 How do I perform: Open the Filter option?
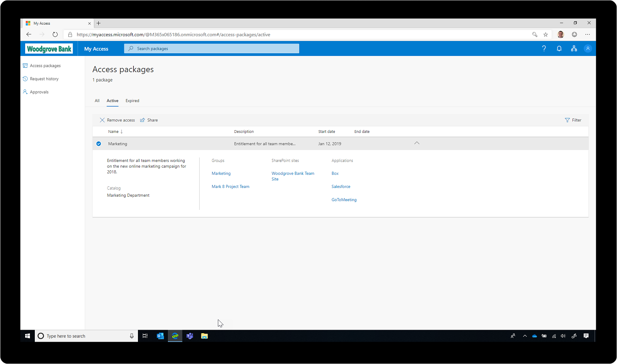pyautogui.click(x=573, y=120)
